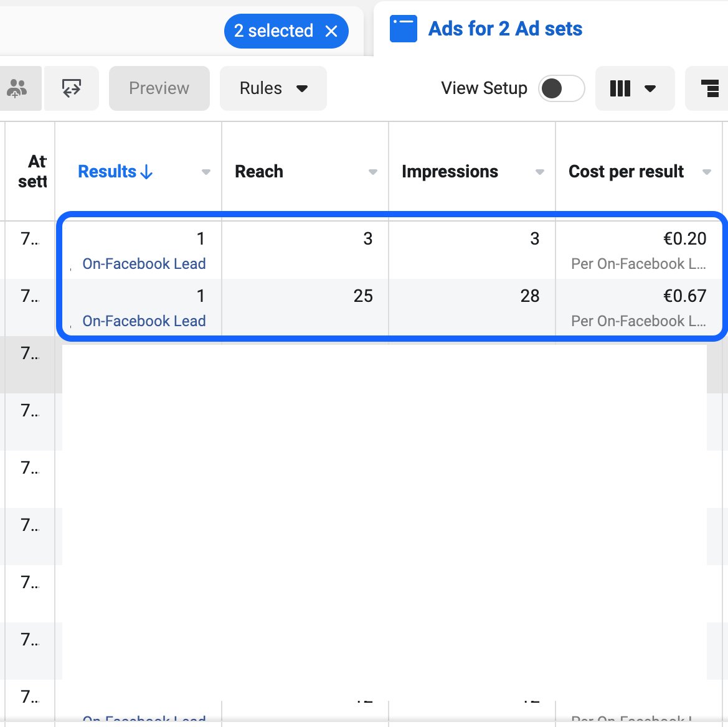This screenshot has width=728, height=727.
Task: Click the Ads tab window icon
Action: click(x=403, y=29)
